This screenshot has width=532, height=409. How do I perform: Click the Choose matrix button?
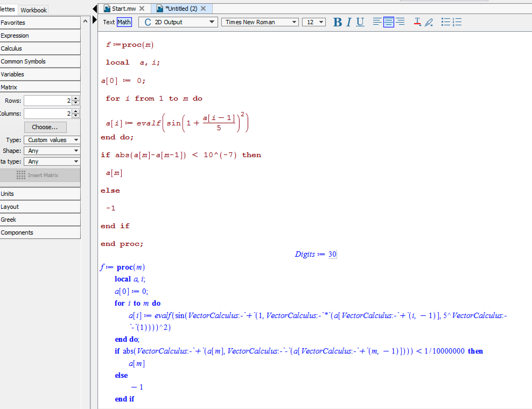click(x=43, y=126)
